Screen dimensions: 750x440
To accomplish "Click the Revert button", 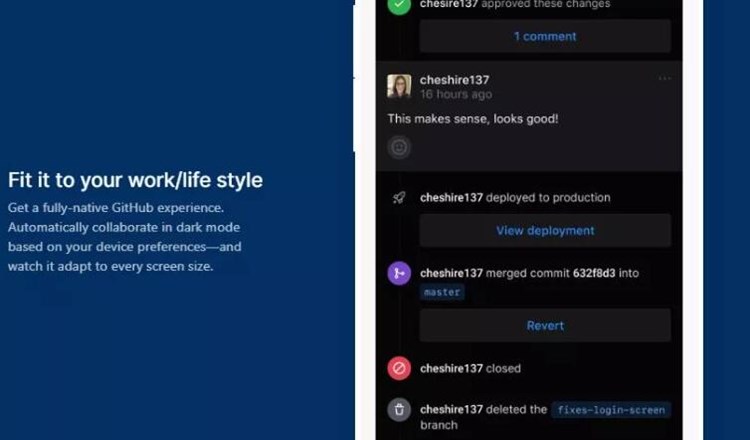I will 545,326.
